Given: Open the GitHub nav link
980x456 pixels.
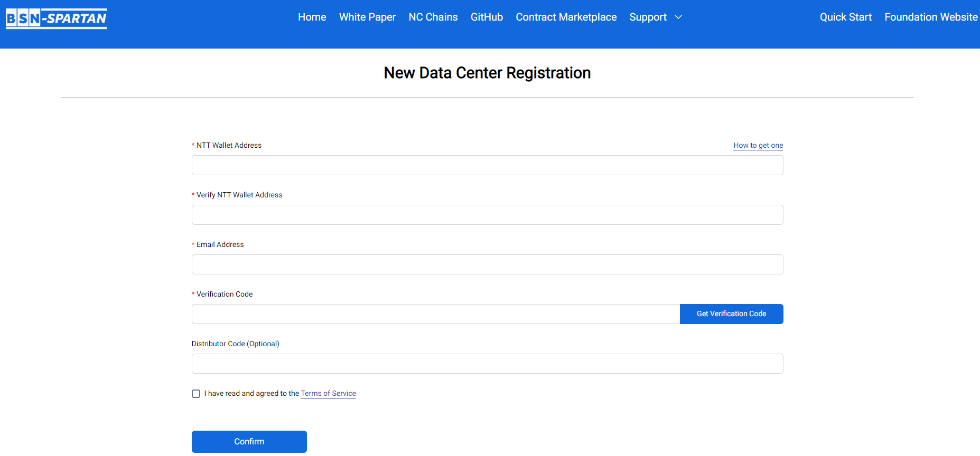Looking at the screenshot, I should 487,17.
